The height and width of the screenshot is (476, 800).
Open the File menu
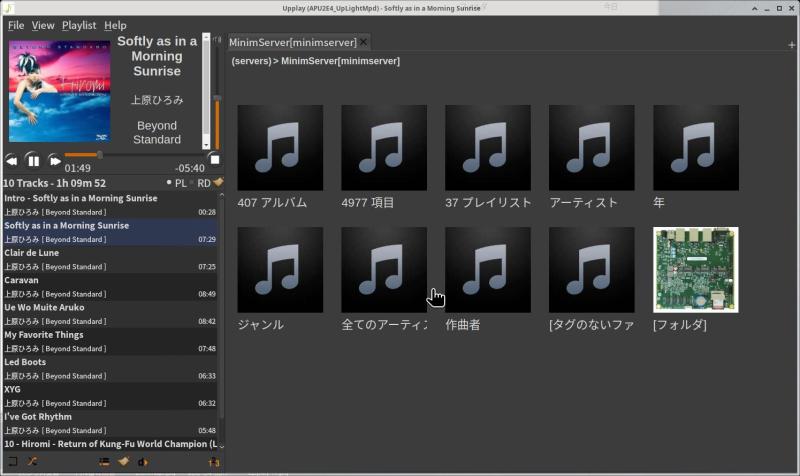[16, 25]
